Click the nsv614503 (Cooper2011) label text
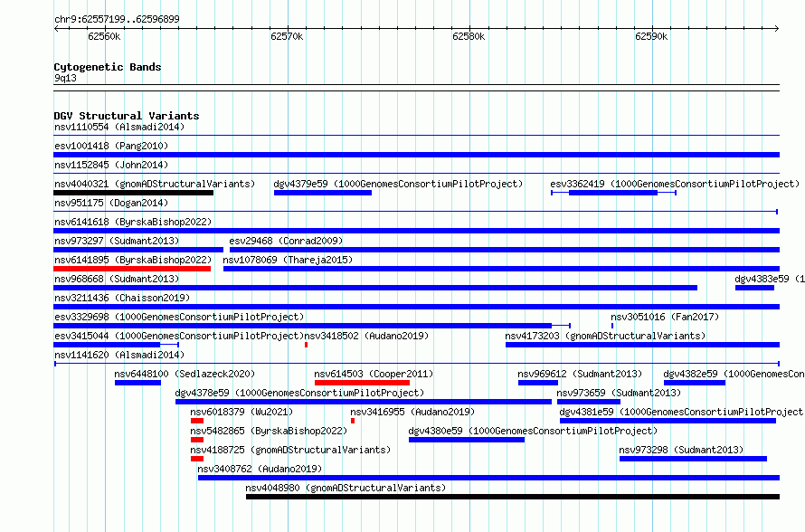Viewport: 805px width, 532px height. (x=374, y=374)
